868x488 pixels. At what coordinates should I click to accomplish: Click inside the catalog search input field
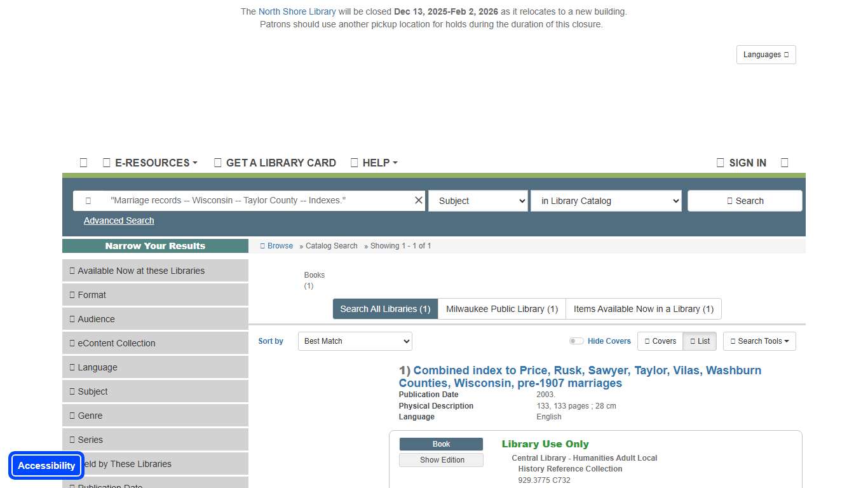point(248,200)
